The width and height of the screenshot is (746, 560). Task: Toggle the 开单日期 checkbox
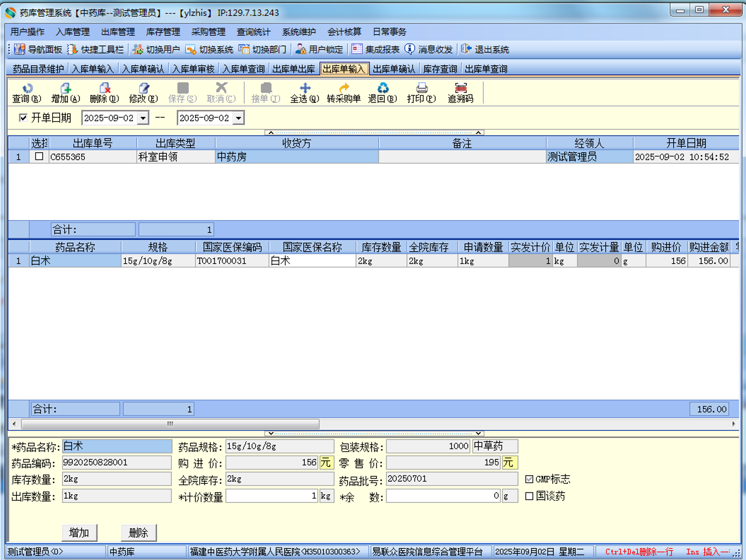point(23,117)
